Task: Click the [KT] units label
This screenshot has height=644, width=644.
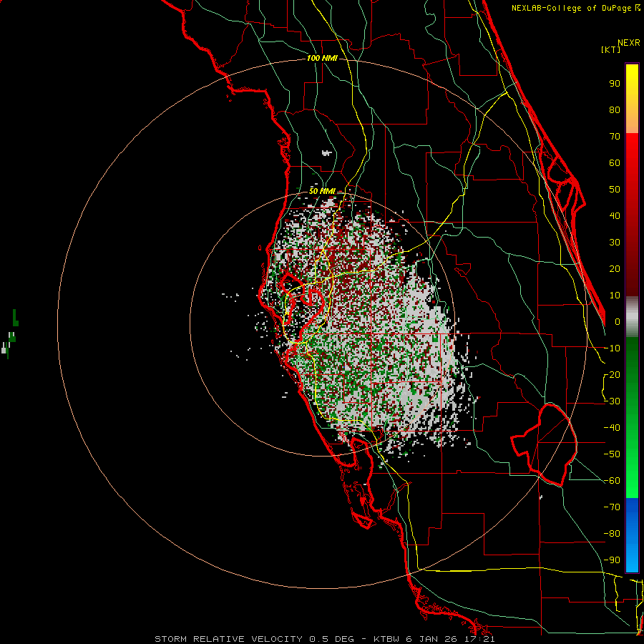Action: click(611, 49)
